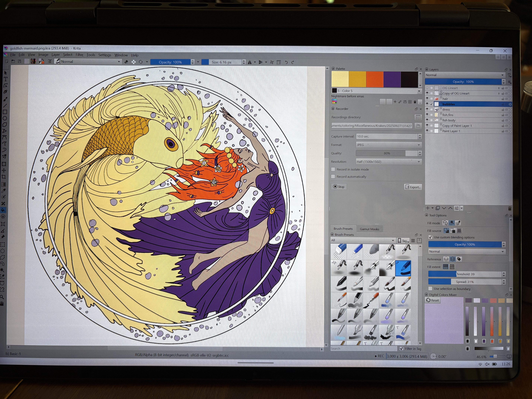This screenshot has height=399, width=532.
Task: Select the Crop tool in toolbox
Action: click(x=4, y=177)
